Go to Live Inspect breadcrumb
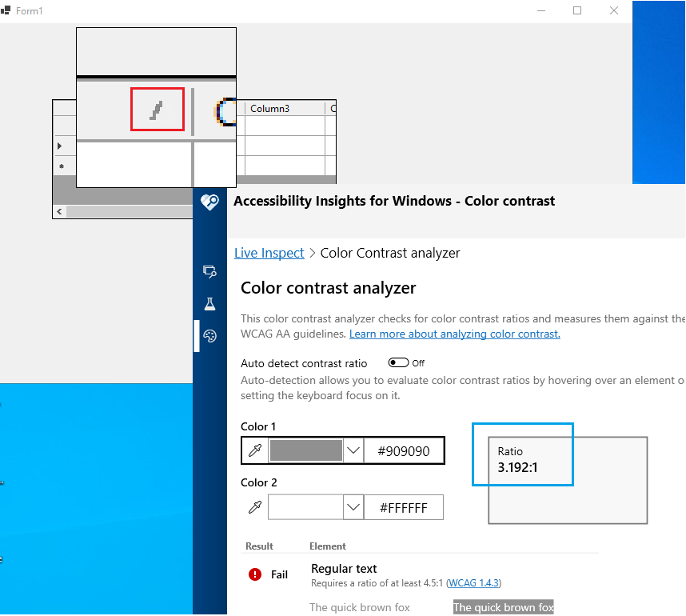 (x=269, y=253)
